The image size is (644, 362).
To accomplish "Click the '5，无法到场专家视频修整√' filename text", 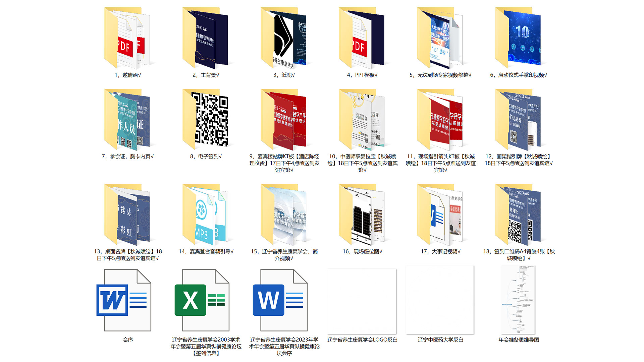I will [440, 75].
